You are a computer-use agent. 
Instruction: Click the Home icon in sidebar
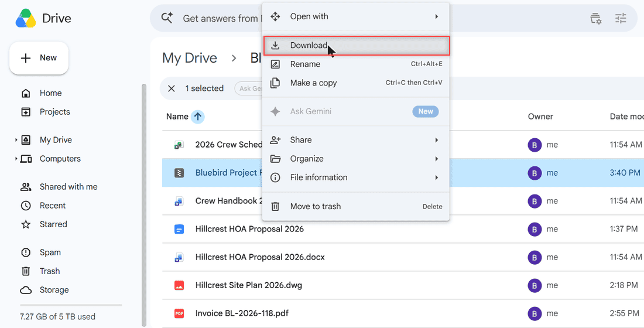click(26, 93)
